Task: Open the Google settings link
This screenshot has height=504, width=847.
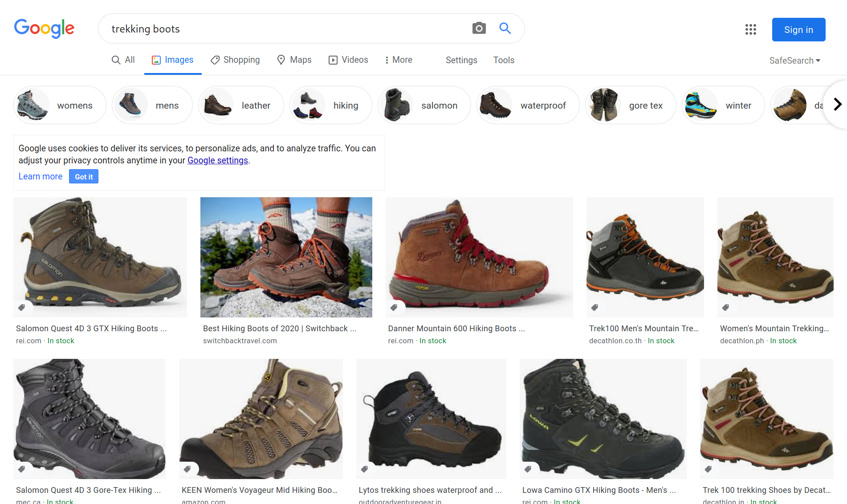Action: 218,160
